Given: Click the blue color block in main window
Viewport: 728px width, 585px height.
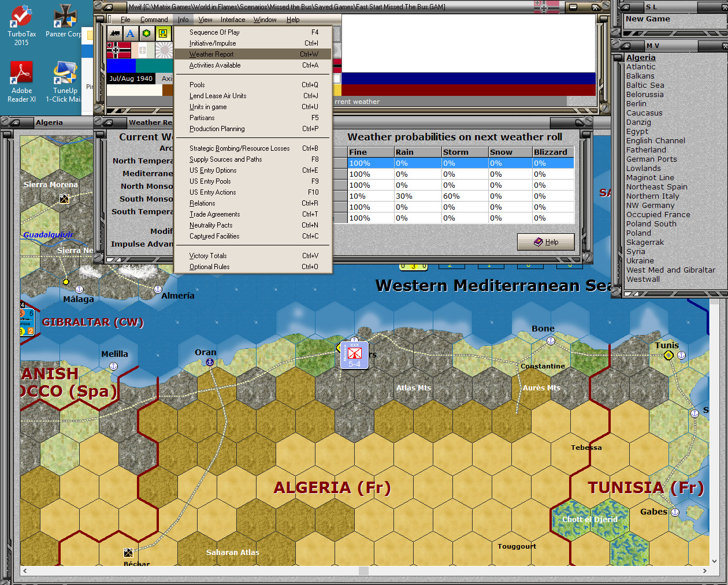Looking at the screenshot, I should 121,66.
